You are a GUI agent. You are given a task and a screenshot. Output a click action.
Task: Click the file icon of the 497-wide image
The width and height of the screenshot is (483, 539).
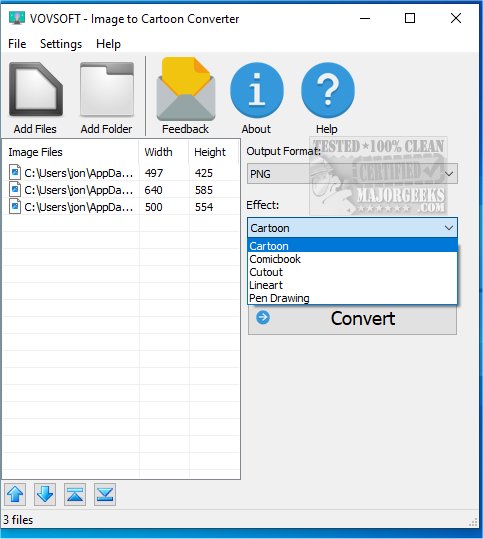14,172
